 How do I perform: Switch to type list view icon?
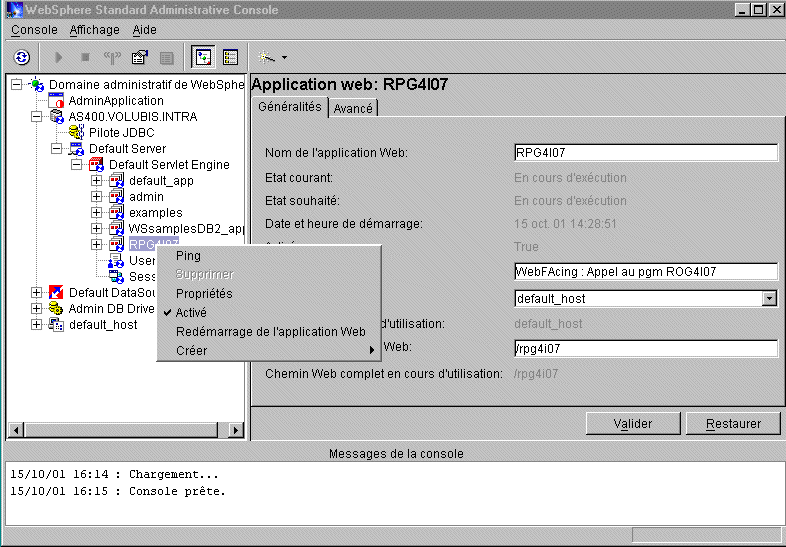pyautogui.click(x=230, y=57)
